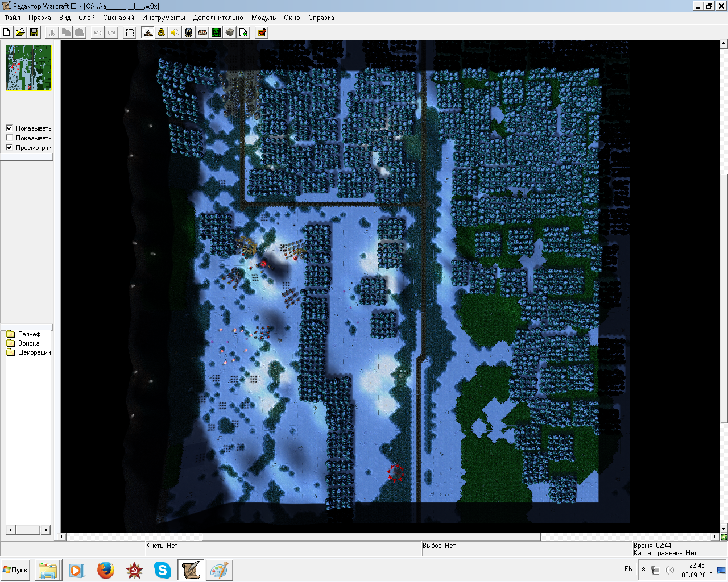Click the 'Кисть: Нет' status text
The image size is (728, 582).
click(162, 546)
